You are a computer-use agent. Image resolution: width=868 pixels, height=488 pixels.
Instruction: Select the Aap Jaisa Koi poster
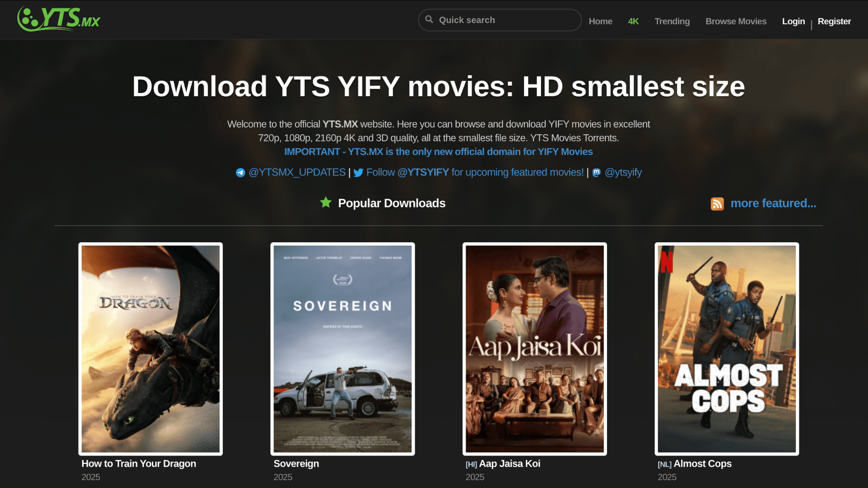534,349
